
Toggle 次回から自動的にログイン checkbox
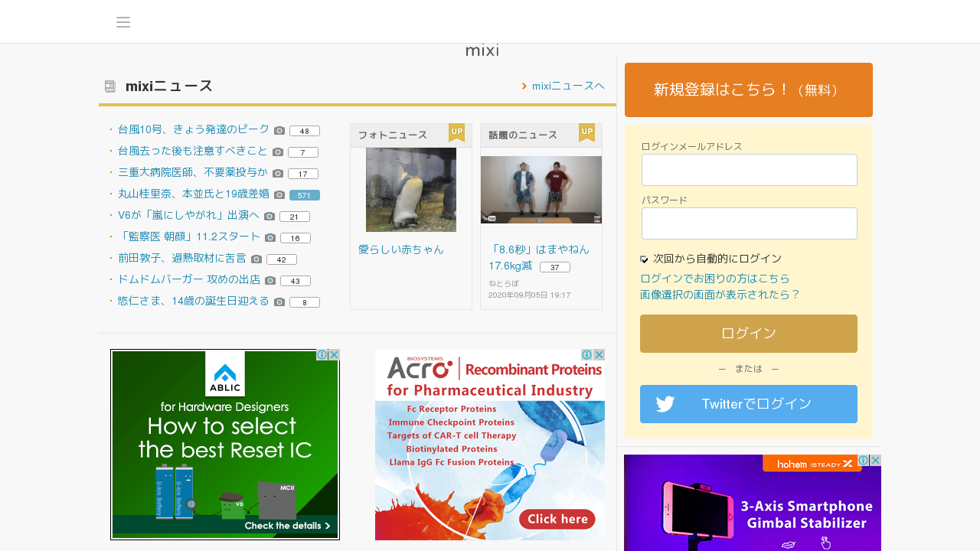645,259
